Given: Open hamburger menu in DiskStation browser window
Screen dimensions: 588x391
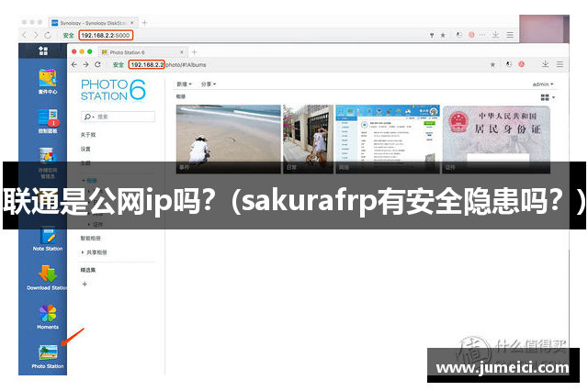Looking at the screenshot, I should coord(510,35).
